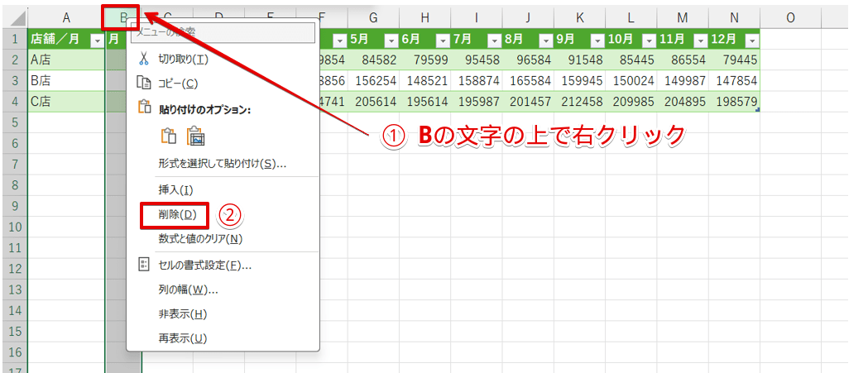Image resolution: width=868 pixels, height=373 pixels.
Task: Select column K header
Action: click(579, 17)
